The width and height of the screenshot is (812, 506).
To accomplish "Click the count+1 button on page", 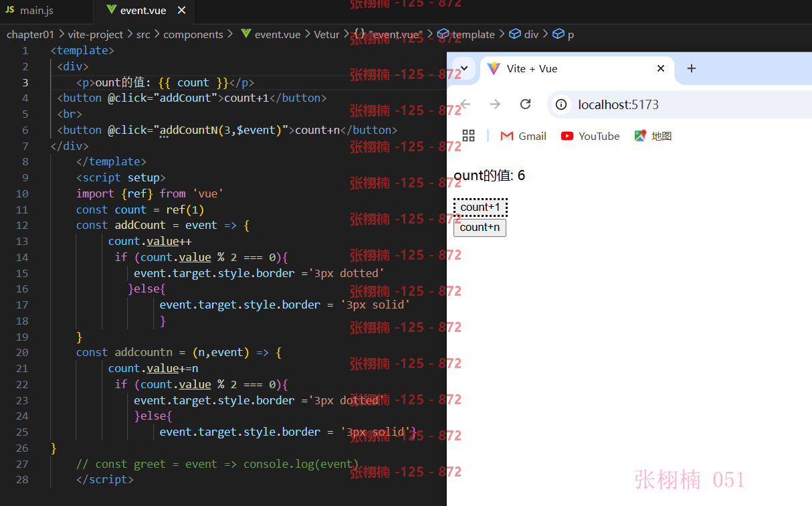I will (480, 207).
